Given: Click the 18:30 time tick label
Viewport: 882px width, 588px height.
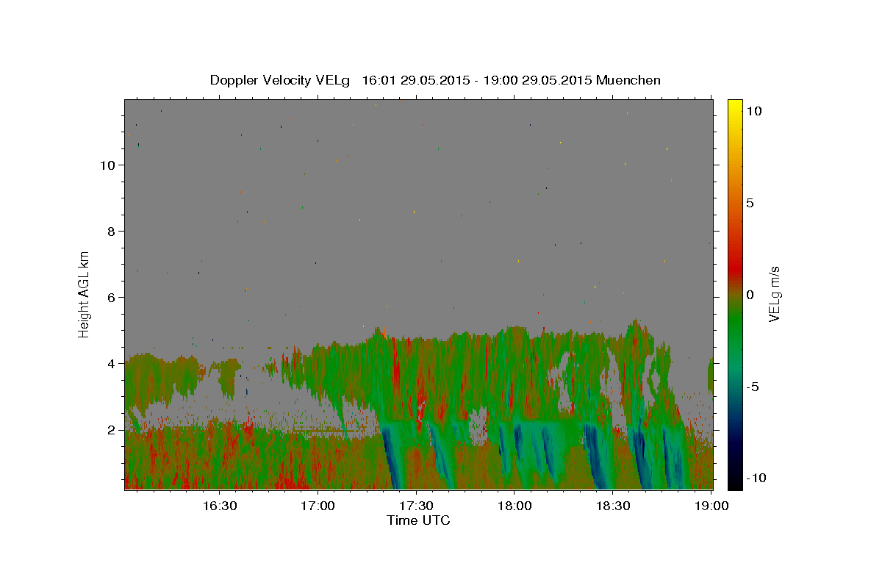Looking at the screenshot, I should pyautogui.click(x=613, y=506).
